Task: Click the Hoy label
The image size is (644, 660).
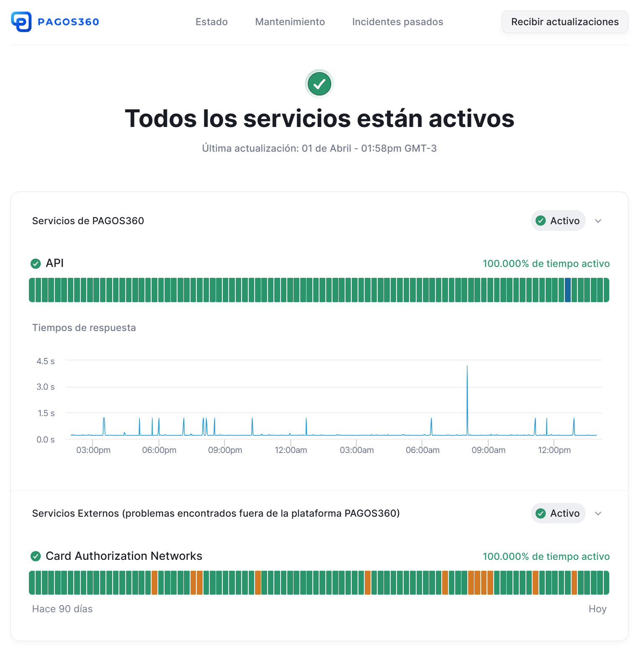Action: pos(598,609)
